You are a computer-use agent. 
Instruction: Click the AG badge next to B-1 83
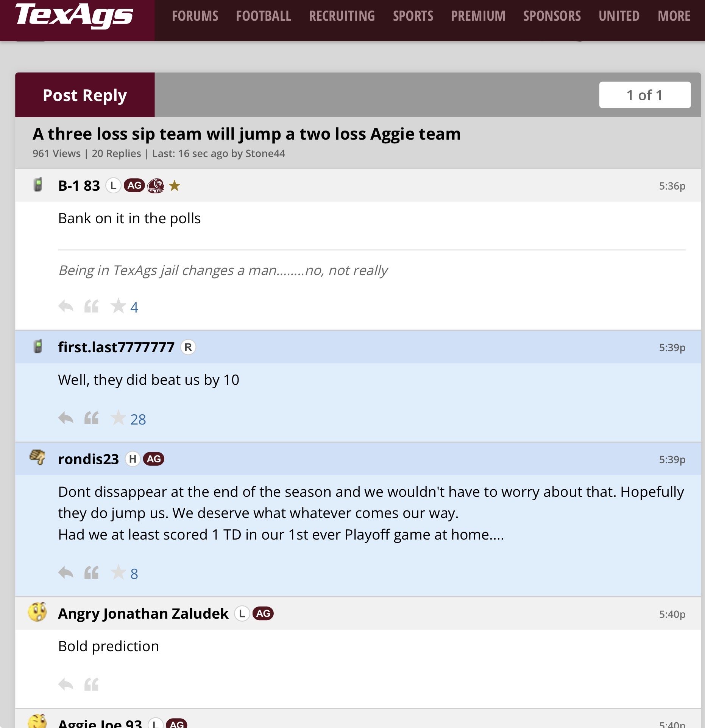[x=134, y=185]
